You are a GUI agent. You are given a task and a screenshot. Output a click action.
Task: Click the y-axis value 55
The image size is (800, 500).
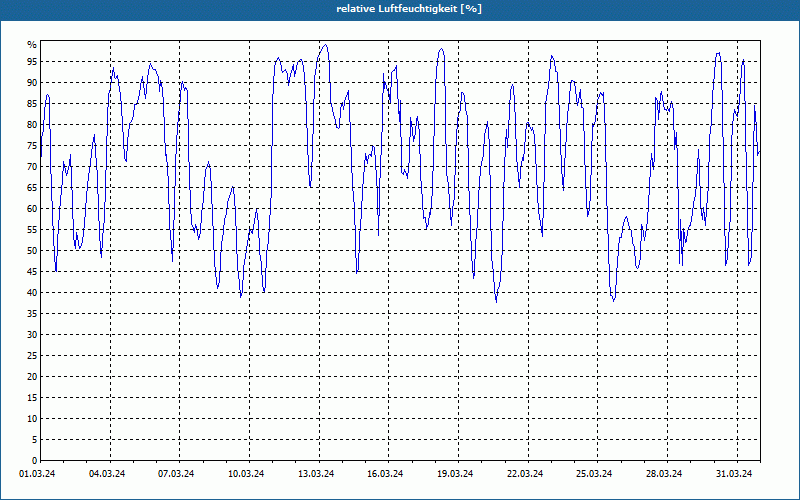[x=32, y=230]
